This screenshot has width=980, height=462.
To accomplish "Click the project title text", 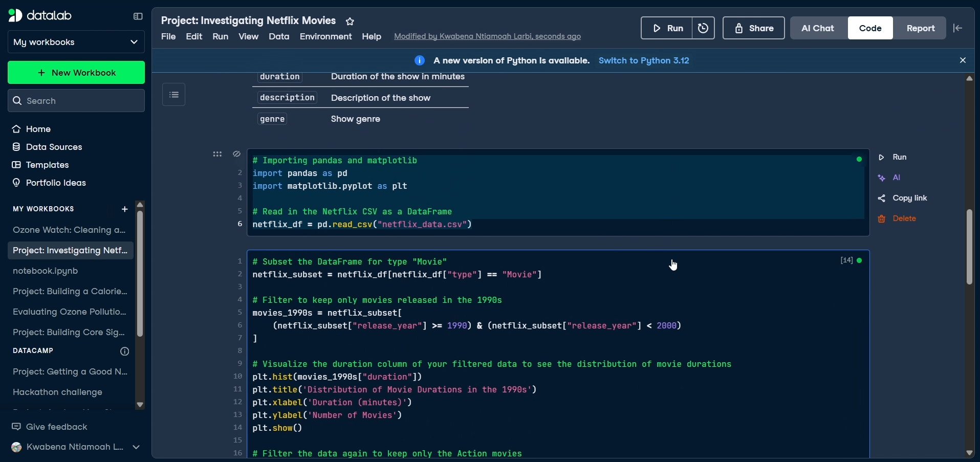I will (249, 21).
